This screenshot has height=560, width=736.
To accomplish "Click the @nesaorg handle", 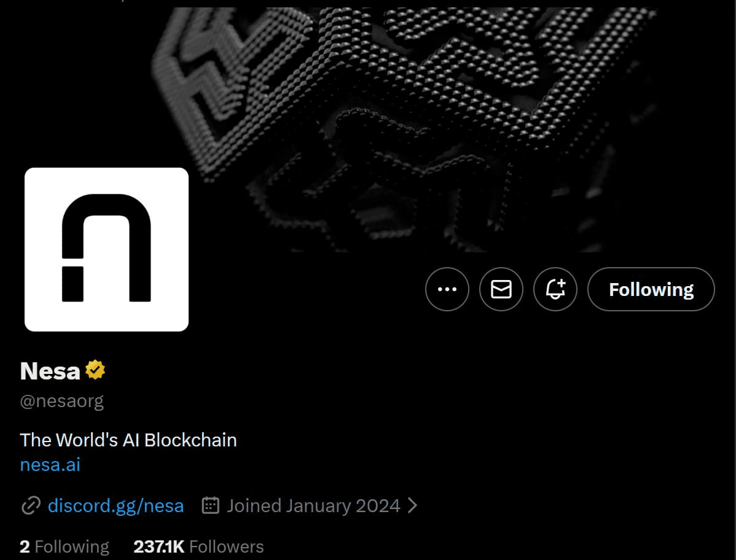I will pyautogui.click(x=62, y=402).
